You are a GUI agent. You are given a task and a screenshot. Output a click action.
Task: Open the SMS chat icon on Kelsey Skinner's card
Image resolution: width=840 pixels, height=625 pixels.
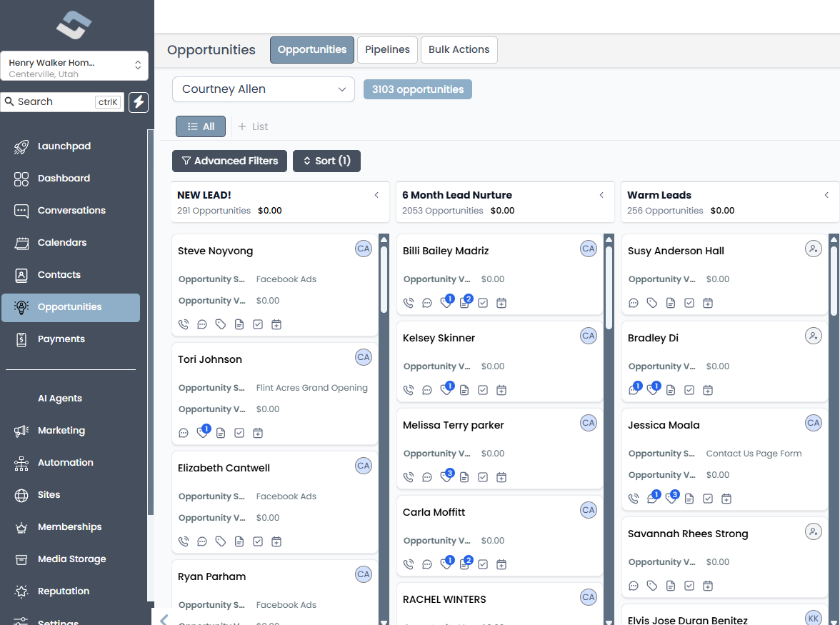(426, 389)
